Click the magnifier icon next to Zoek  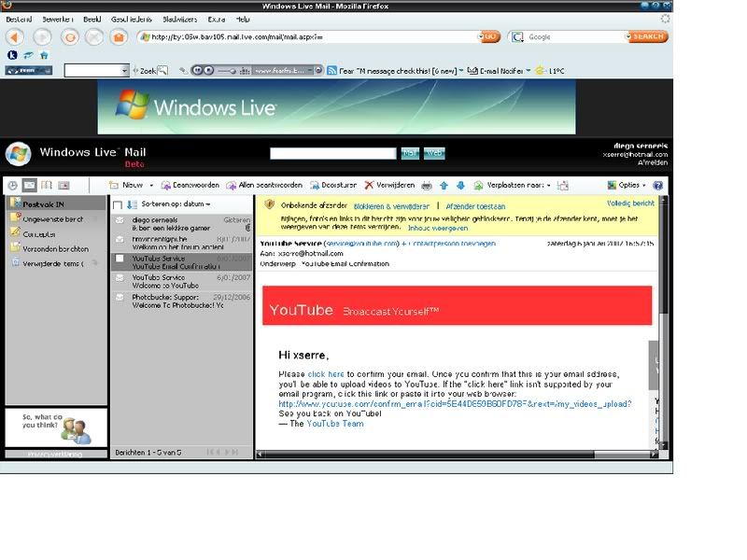(x=162, y=71)
